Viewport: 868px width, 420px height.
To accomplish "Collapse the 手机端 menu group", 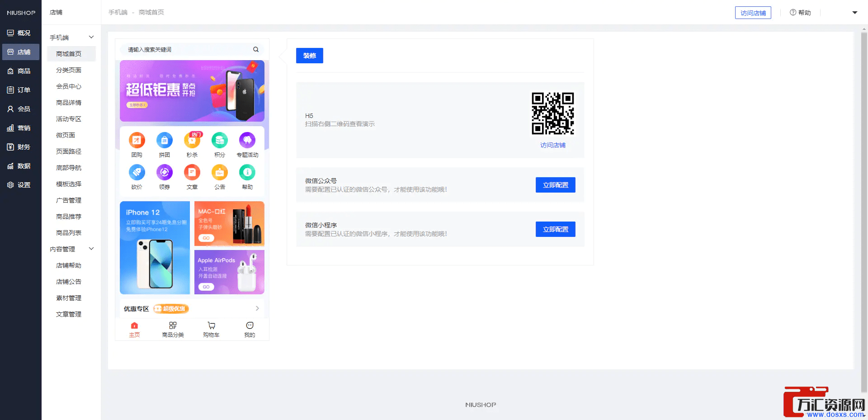I will tap(91, 37).
